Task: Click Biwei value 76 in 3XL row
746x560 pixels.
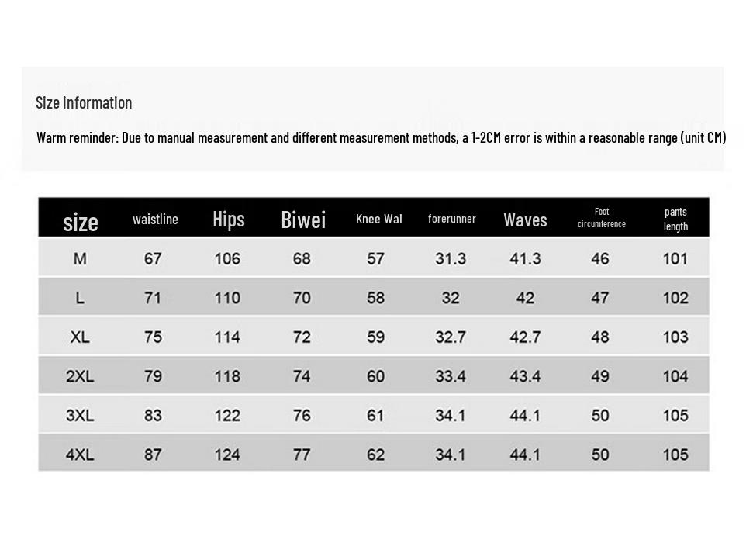Action: (302, 416)
